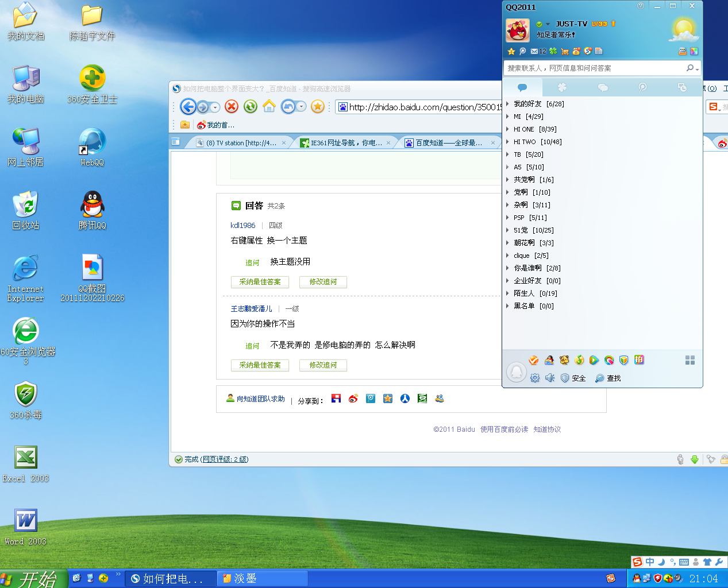
Task: Change QQ skin with color palette icon
Action: (694, 51)
